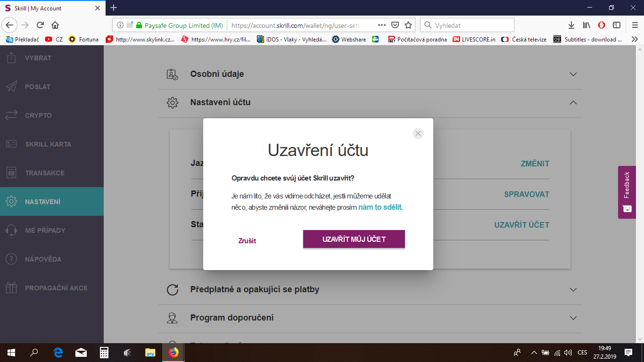The image size is (644, 362).
Task: Open the skylink.cz bookmark
Action: (140, 40)
